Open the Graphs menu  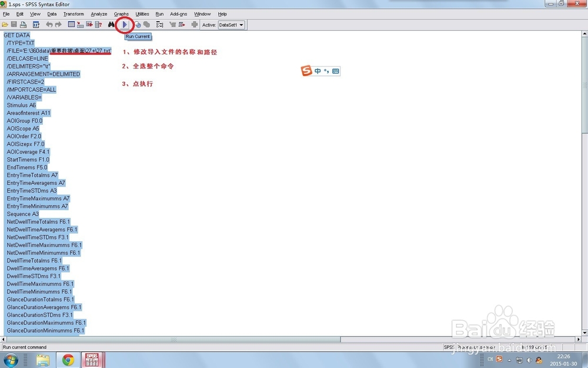pos(121,14)
